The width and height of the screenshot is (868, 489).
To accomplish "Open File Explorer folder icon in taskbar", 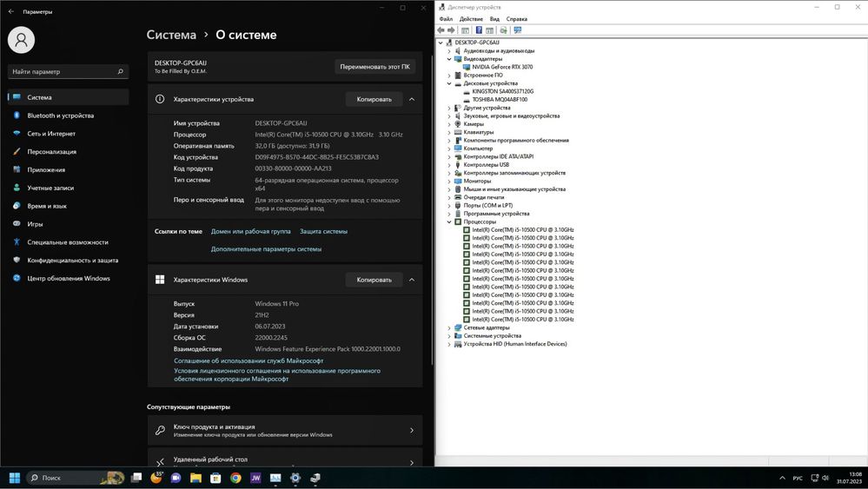I will [196, 478].
